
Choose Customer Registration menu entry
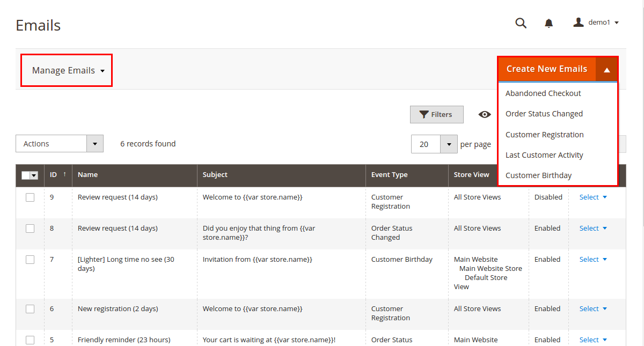[545, 135]
